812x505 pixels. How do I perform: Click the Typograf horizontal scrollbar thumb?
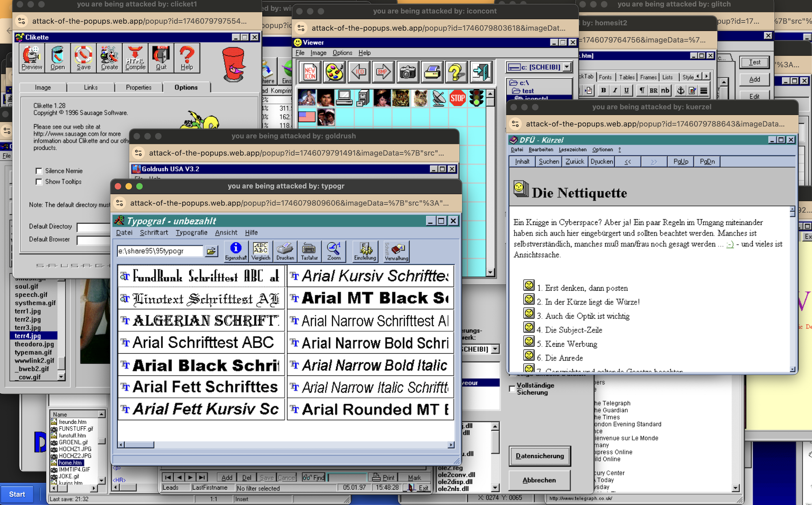[139, 445]
